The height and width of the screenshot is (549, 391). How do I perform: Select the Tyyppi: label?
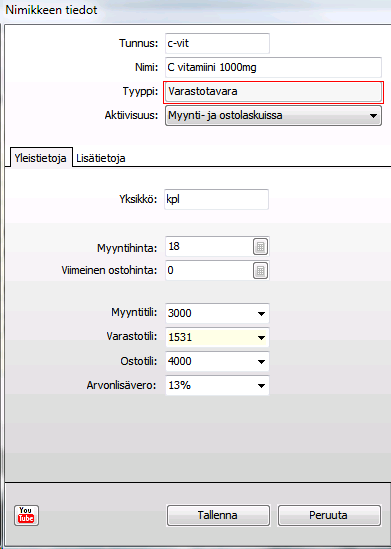(x=140, y=92)
